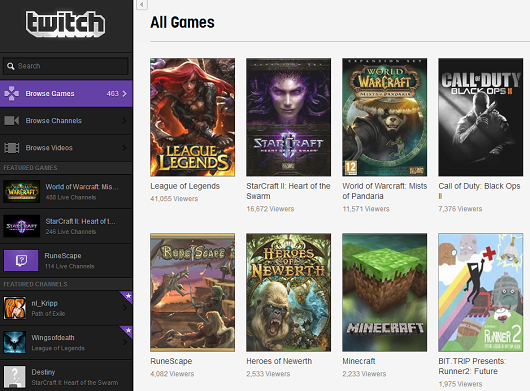
Task: Click 1,975 Viewers text
Action: click(460, 384)
